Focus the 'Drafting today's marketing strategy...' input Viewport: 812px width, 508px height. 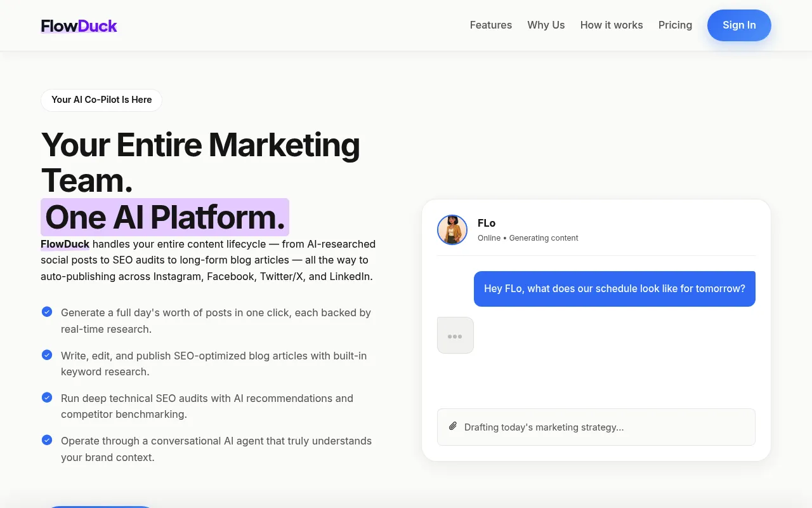coord(596,427)
